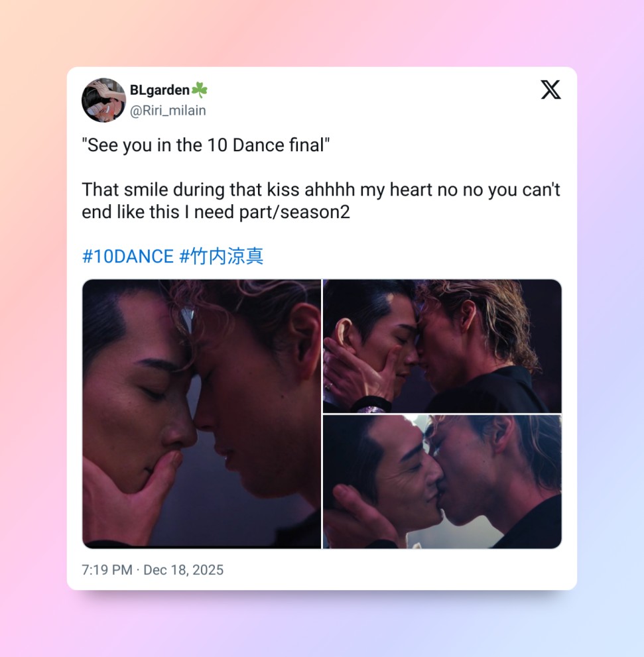Open the #竹内涼真 hashtag

pos(222,257)
